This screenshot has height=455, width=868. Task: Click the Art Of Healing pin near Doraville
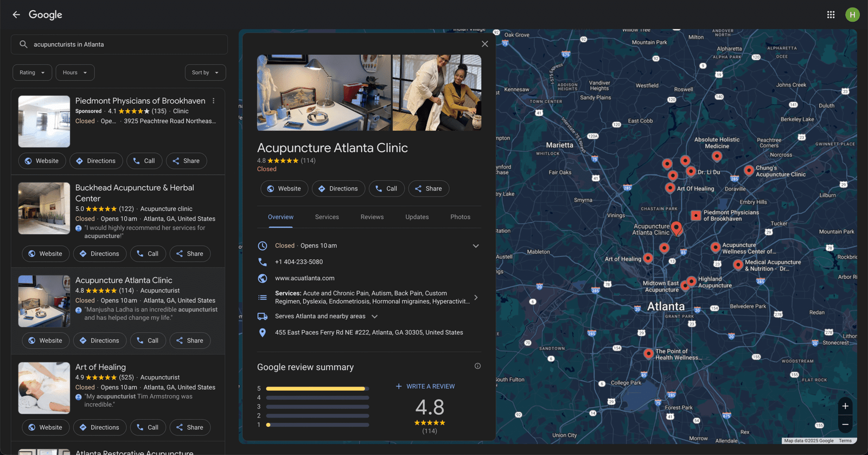point(670,188)
